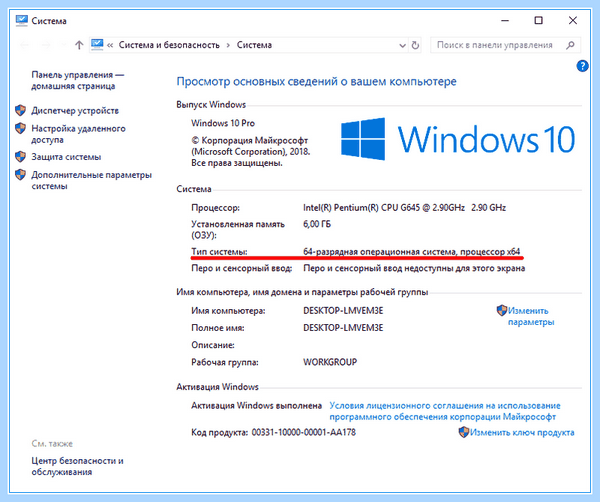Image resolution: width=600 pixels, height=502 pixels.
Task: Click the magnifier search icon
Action: [570, 45]
